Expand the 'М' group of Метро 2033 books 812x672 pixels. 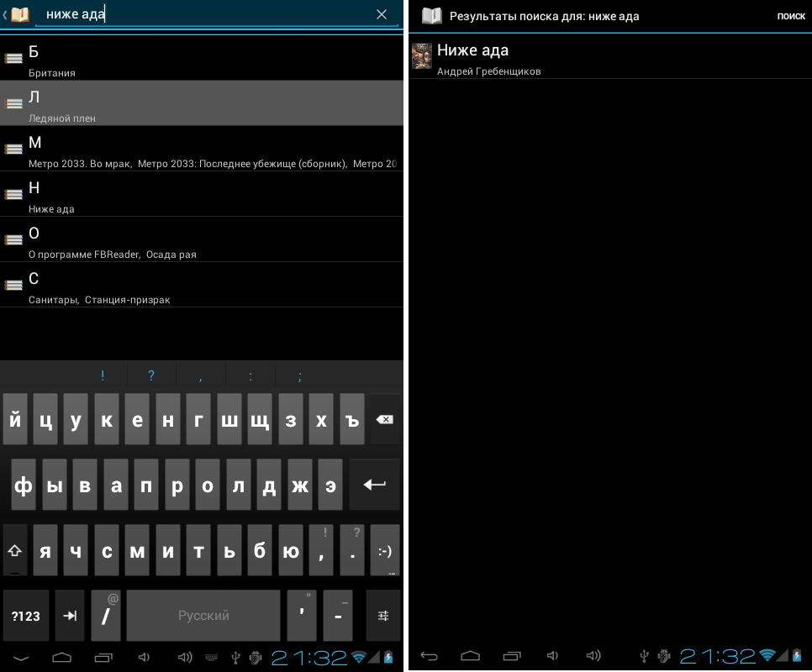click(202, 149)
